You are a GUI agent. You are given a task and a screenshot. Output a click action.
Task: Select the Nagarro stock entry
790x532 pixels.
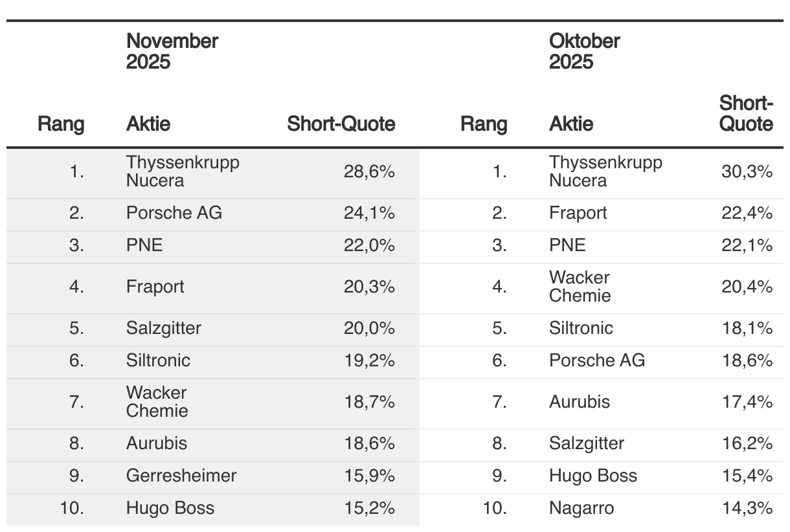[581, 508]
